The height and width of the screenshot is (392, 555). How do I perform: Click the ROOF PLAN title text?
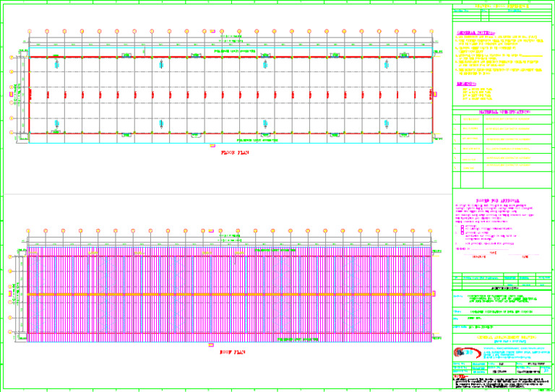[233, 352]
